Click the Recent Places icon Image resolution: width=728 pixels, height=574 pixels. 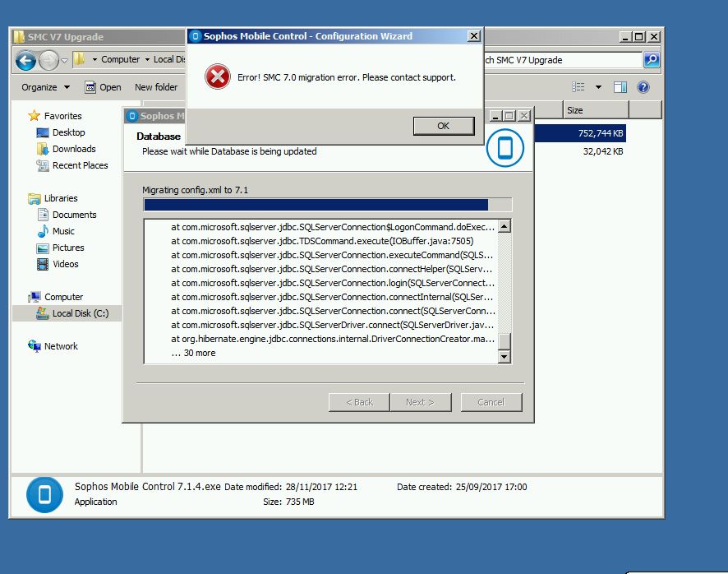43,165
